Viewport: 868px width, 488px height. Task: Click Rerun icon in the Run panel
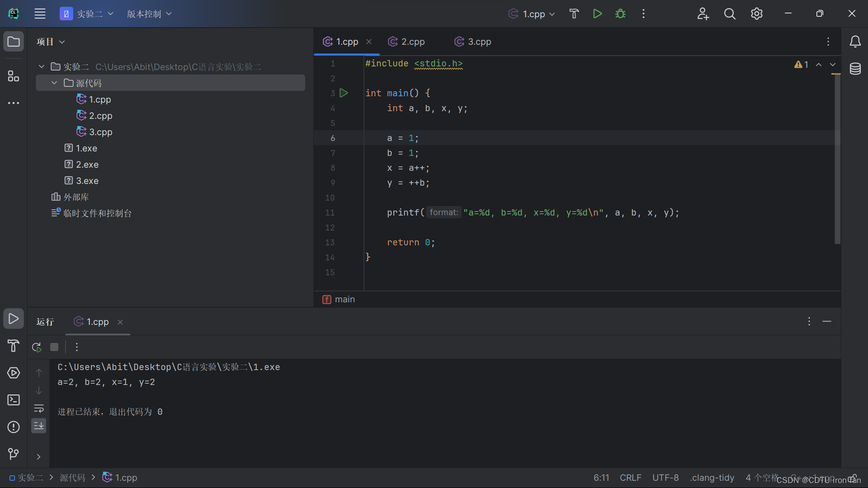[x=37, y=347]
